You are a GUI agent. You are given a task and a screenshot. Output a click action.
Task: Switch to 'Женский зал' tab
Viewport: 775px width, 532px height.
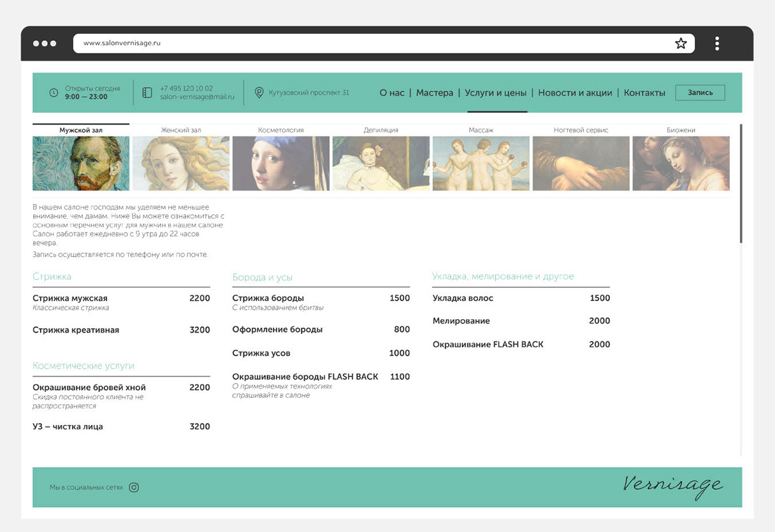click(181, 130)
